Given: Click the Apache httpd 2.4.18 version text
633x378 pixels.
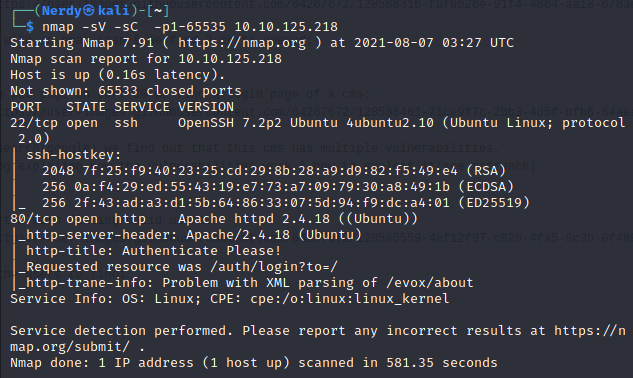Looking at the screenshot, I should [x=254, y=219].
